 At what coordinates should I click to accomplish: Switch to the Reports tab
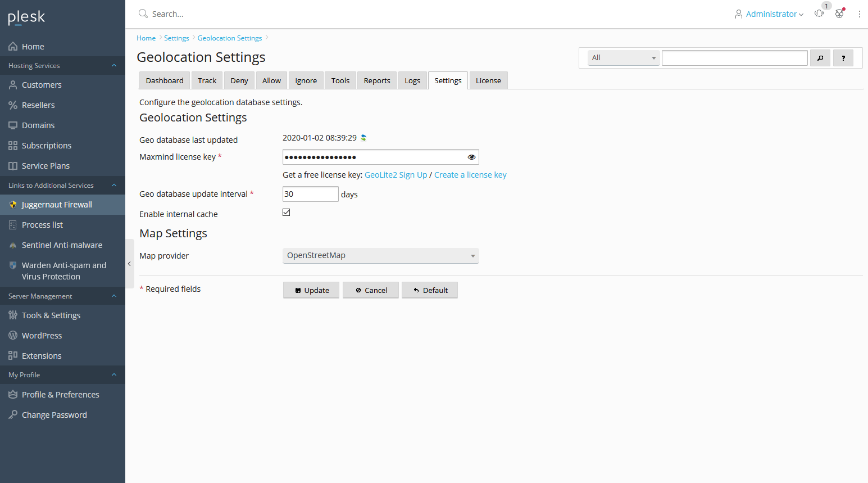click(377, 80)
